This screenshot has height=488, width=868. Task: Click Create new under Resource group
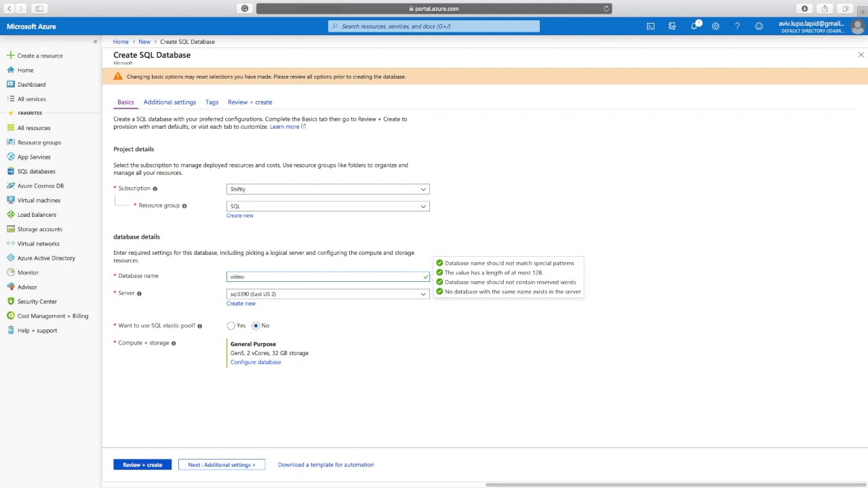(x=240, y=216)
